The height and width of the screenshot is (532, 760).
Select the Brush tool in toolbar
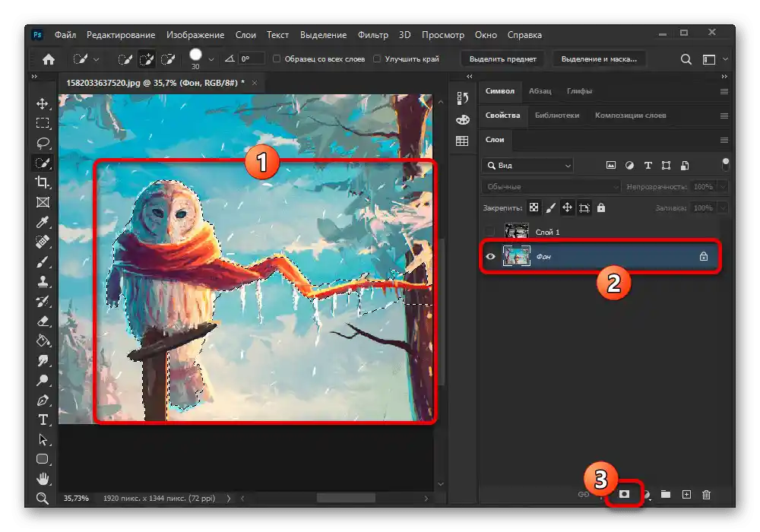point(43,261)
